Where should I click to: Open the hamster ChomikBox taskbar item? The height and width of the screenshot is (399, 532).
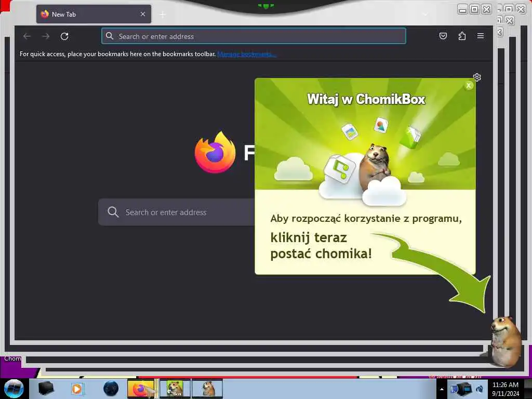pos(207,389)
